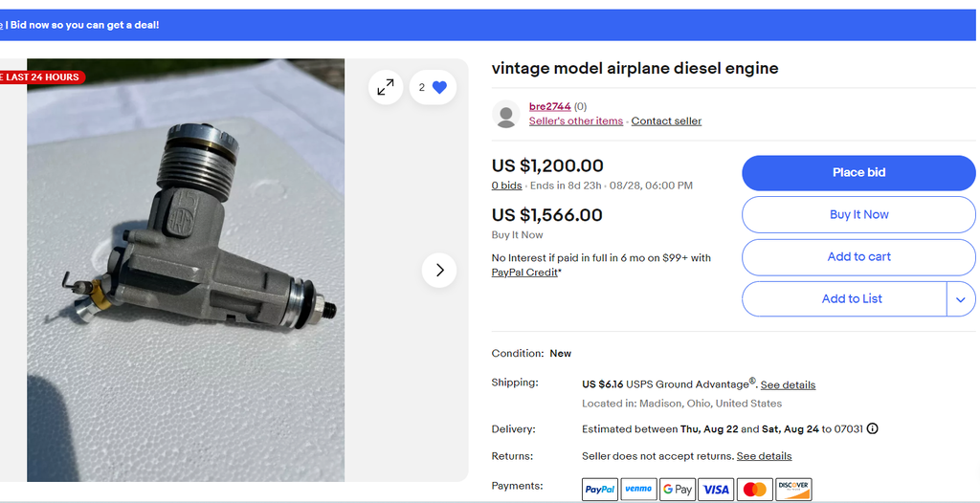
Task: Open Seller's other items link
Action: click(x=575, y=121)
